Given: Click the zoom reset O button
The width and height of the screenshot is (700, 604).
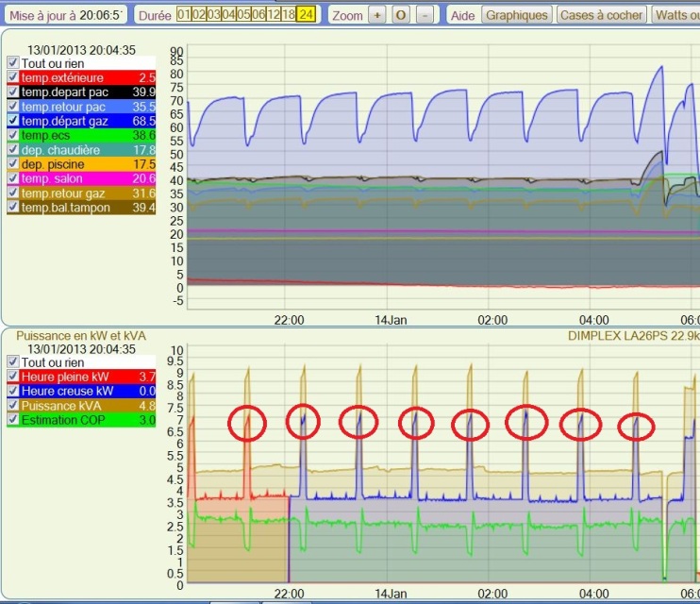Looking at the screenshot, I should (401, 15).
